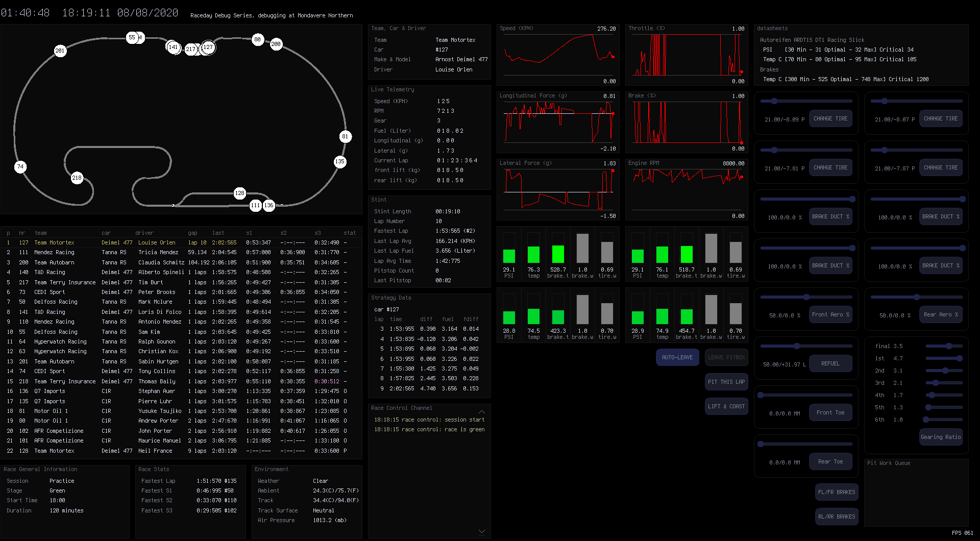Viewport: 980px width, 541px height.
Task: Click CHANGE TIRE for the front-left wheel
Action: click(830, 118)
